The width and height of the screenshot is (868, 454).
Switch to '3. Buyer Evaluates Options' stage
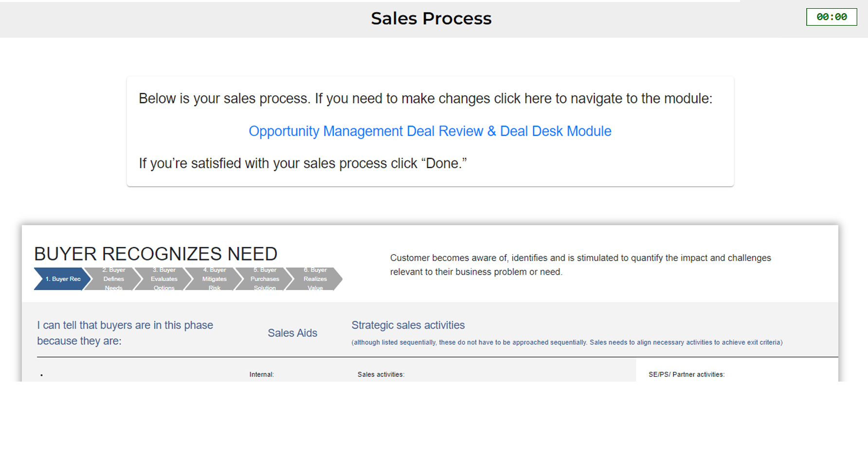tap(164, 279)
